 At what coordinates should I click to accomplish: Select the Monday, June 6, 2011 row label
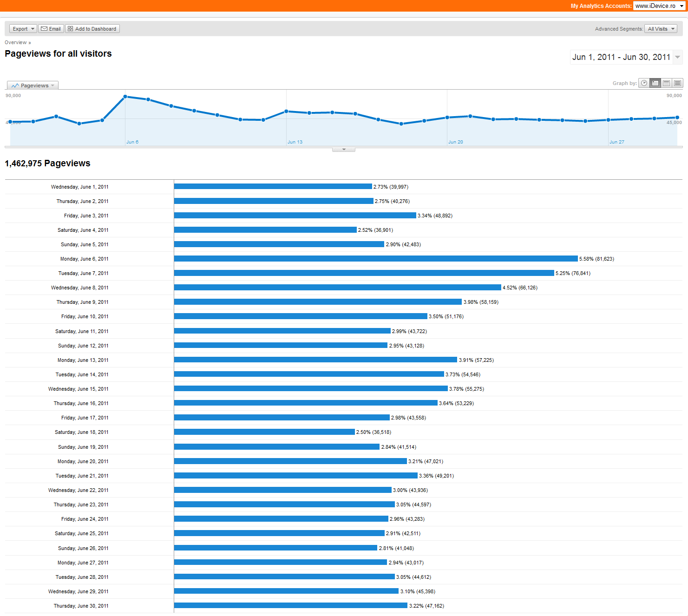coord(85,259)
